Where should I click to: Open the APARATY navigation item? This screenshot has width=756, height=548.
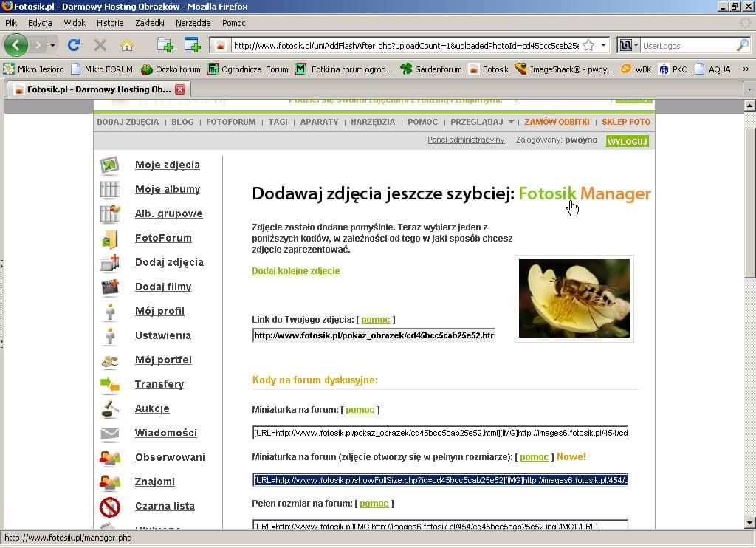click(319, 122)
